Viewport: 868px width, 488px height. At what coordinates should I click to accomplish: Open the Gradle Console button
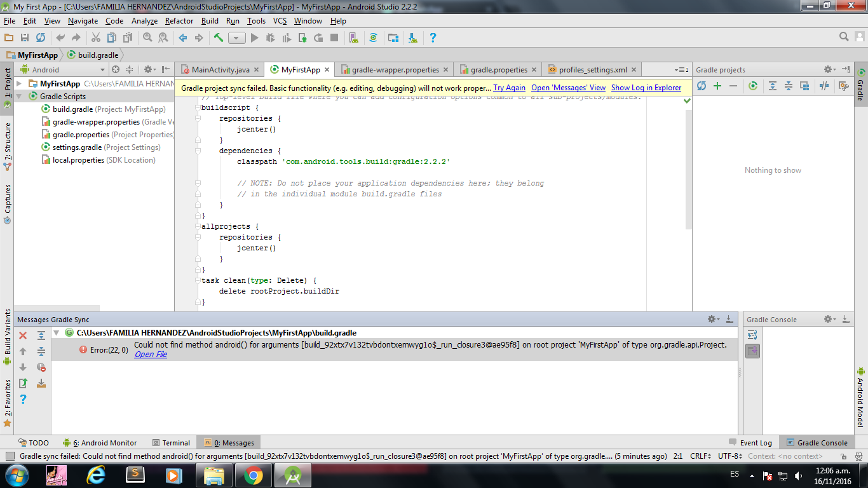tap(817, 443)
